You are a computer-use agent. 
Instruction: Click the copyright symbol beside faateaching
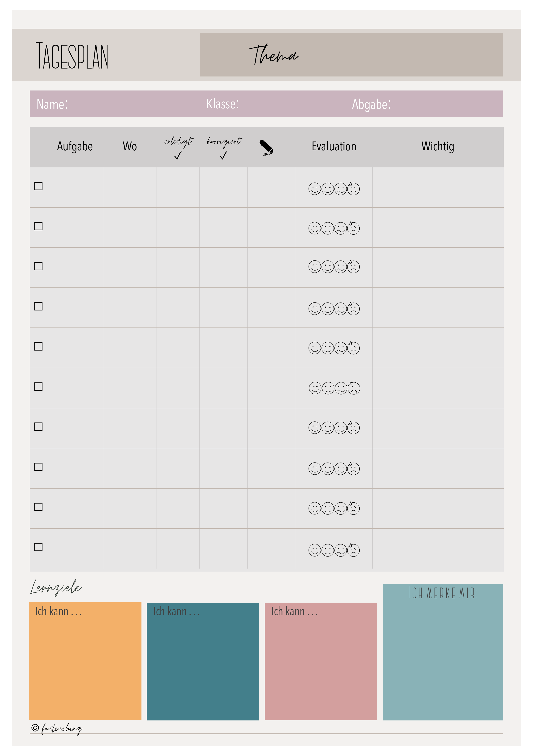tap(35, 728)
